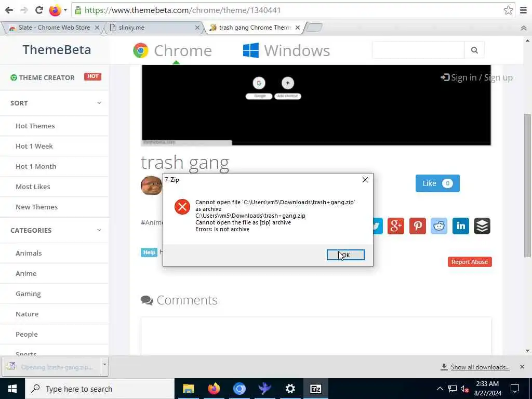Open the Gaming category
Image resolution: width=532 pixels, height=399 pixels.
point(28,294)
